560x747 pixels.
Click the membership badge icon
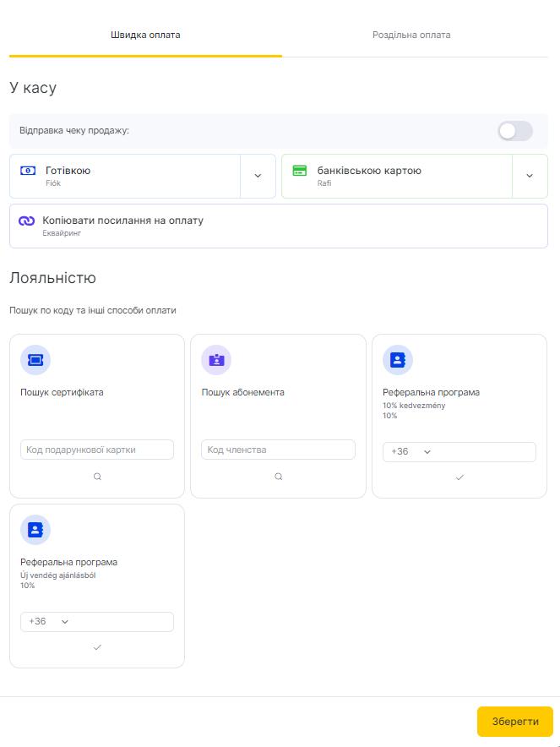click(x=216, y=360)
